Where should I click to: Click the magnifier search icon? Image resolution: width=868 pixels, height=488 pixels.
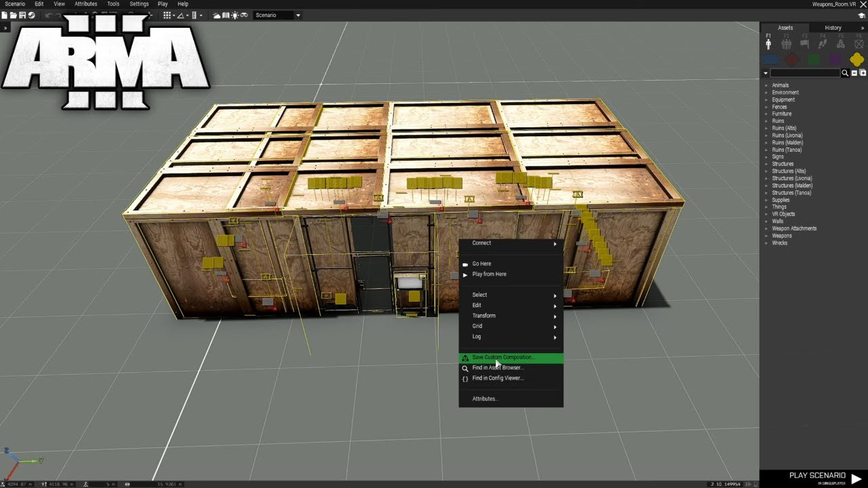pos(845,73)
